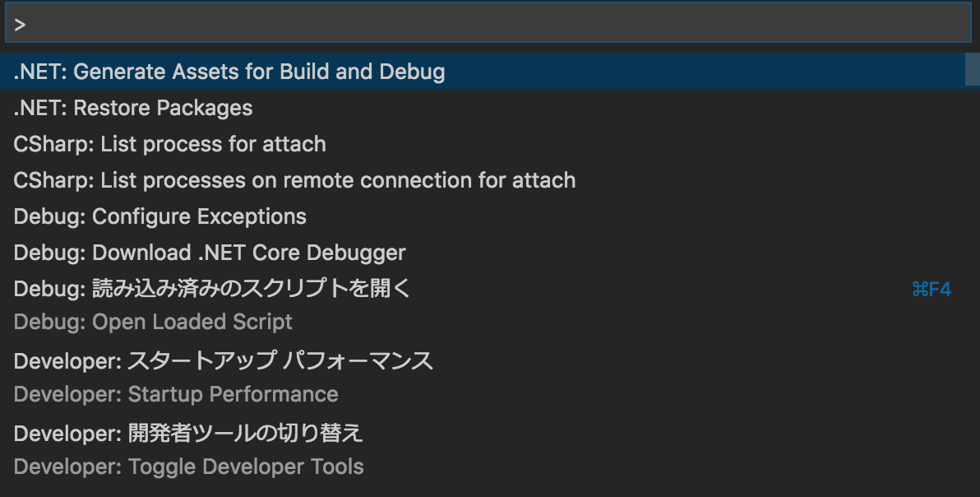This screenshot has width=980, height=497.
Task: Click blank space right of Restore Packages
Action: click(576, 108)
